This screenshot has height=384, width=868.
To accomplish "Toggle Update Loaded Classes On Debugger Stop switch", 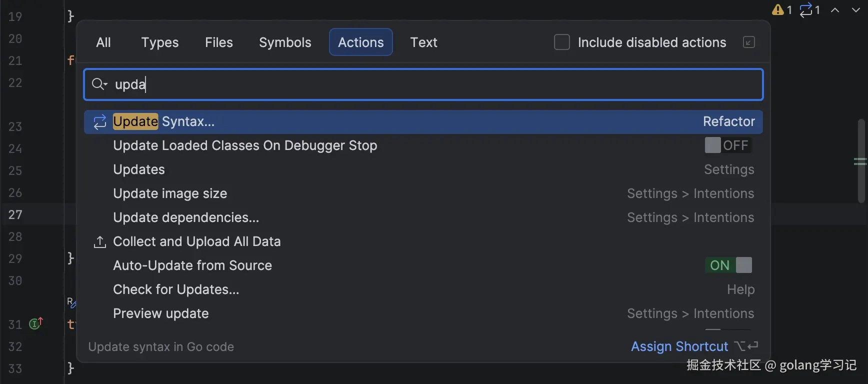I will pos(728,145).
